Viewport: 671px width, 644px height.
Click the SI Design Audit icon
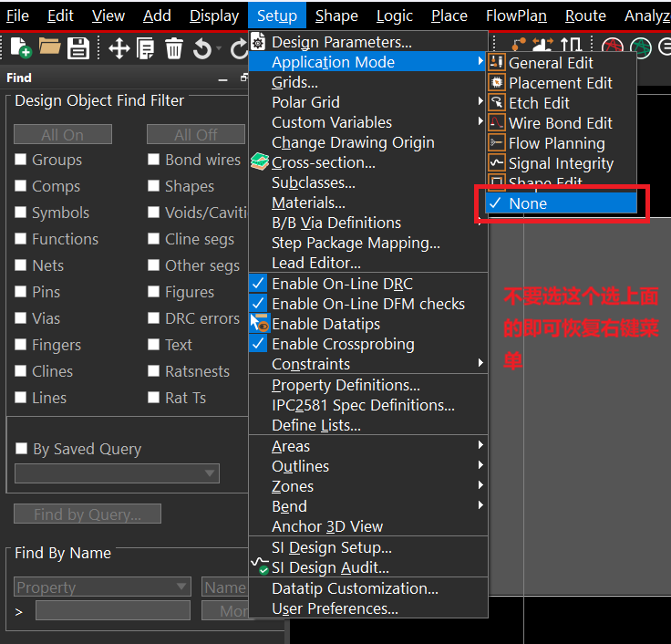click(x=259, y=566)
